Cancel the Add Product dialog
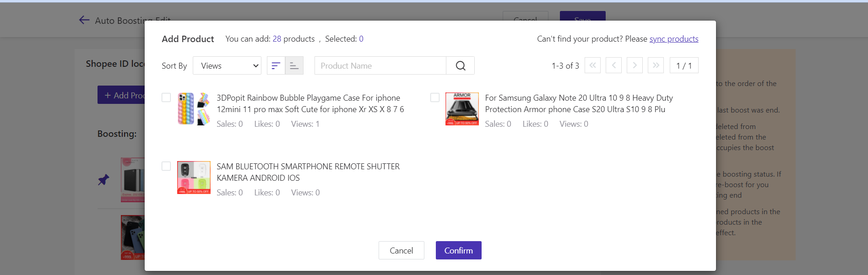Viewport: 868px width, 275px height. pyautogui.click(x=401, y=250)
